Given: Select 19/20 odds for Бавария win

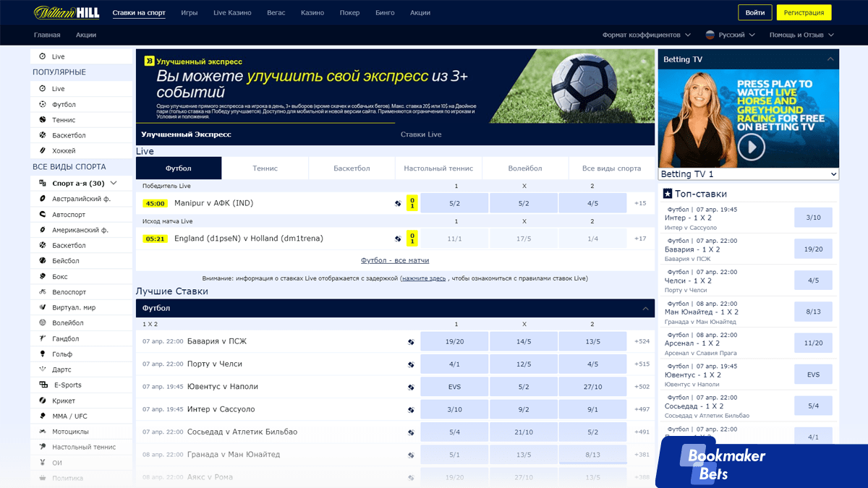Looking at the screenshot, I should 454,341.
